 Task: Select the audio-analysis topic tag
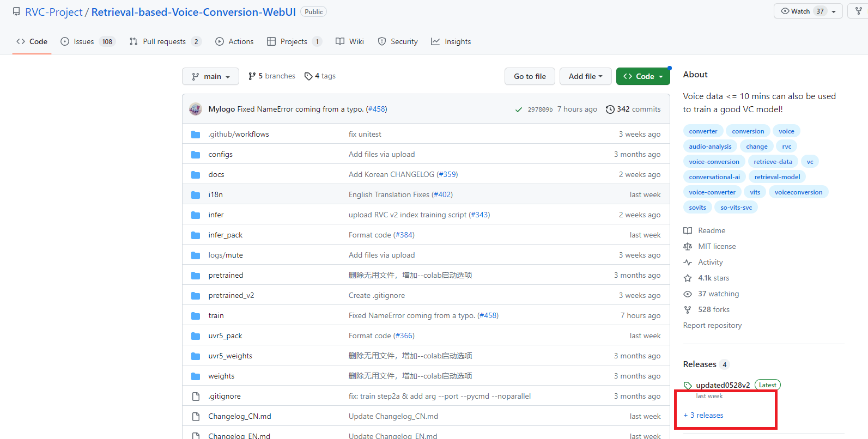[x=710, y=147]
